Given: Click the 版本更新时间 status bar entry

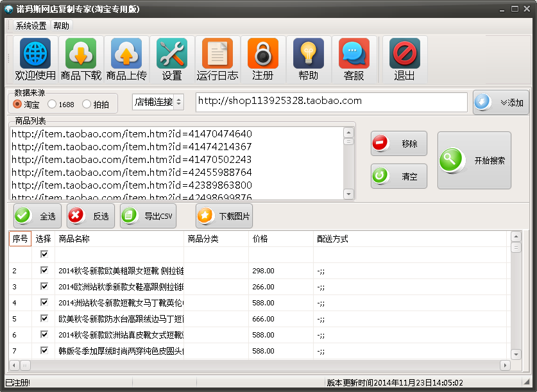Looking at the screenshot, I should 395,383.
